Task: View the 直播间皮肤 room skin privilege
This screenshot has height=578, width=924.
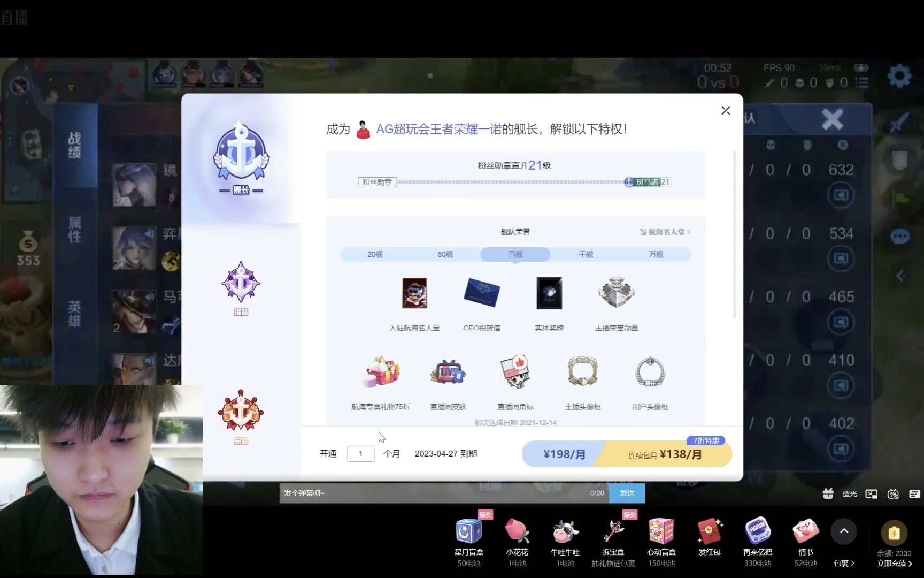Action: click(448, 372)
